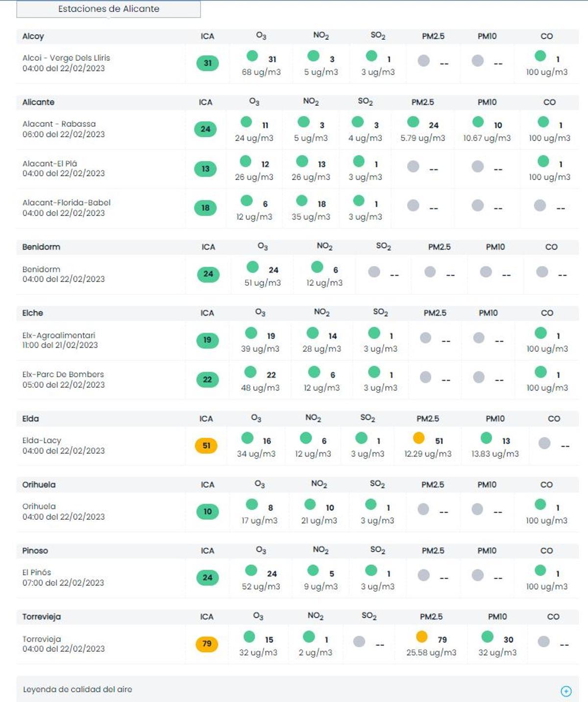Open the Estaciones de Alicante tab

108,9
